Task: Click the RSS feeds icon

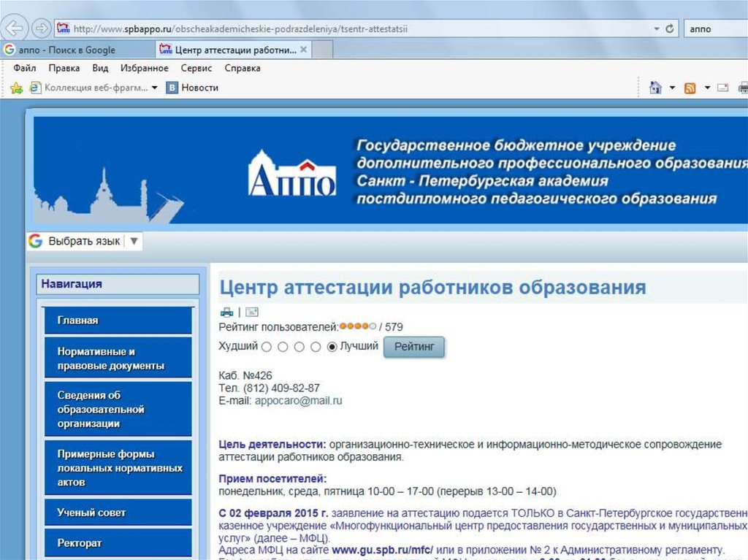Action: 690,88
